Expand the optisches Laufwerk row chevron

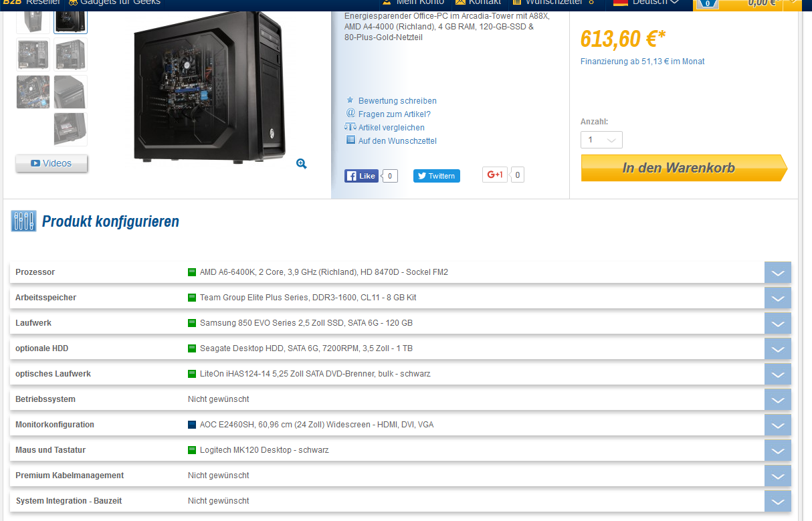tap(777, 375)
